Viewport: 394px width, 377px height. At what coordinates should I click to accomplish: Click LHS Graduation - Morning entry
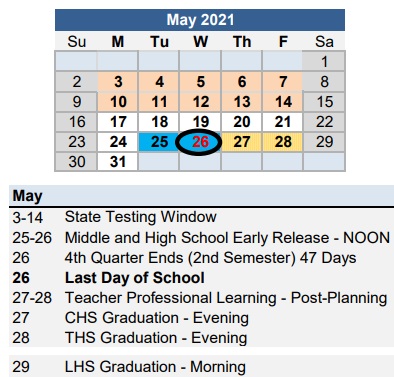155,367
